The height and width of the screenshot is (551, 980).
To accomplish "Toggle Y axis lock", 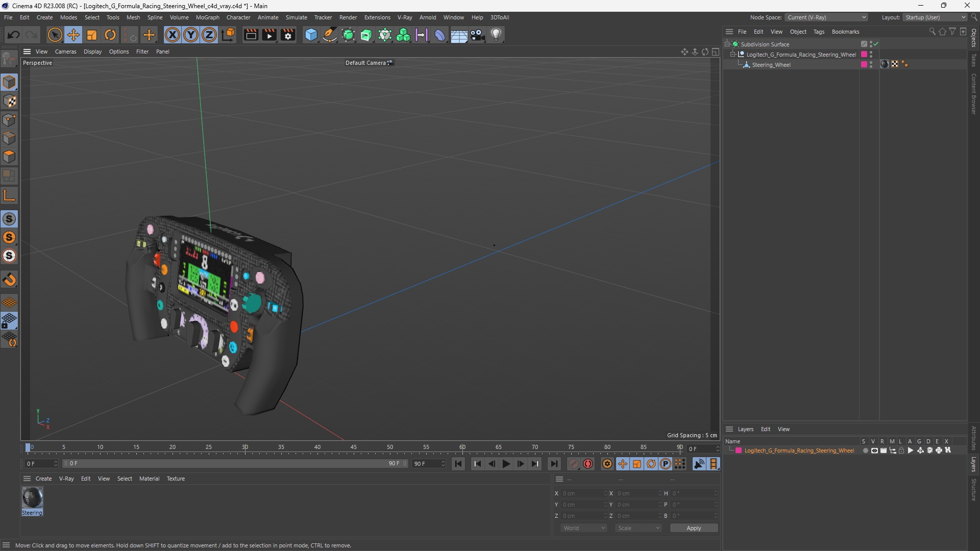I will 191,35.
